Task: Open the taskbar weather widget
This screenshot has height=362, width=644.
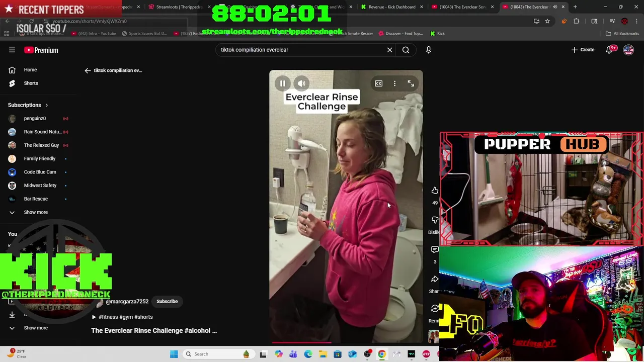Action: pos(17,354)
